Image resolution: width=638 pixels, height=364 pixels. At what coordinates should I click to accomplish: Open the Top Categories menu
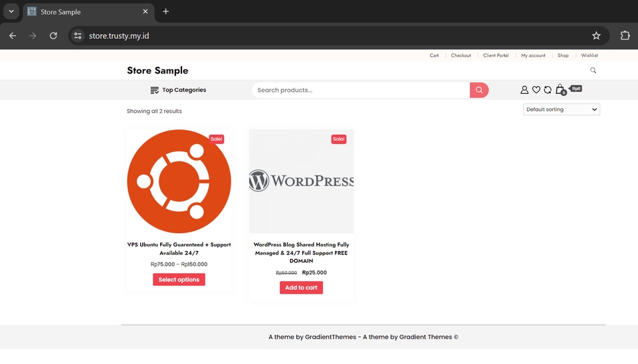coord(178,90)
